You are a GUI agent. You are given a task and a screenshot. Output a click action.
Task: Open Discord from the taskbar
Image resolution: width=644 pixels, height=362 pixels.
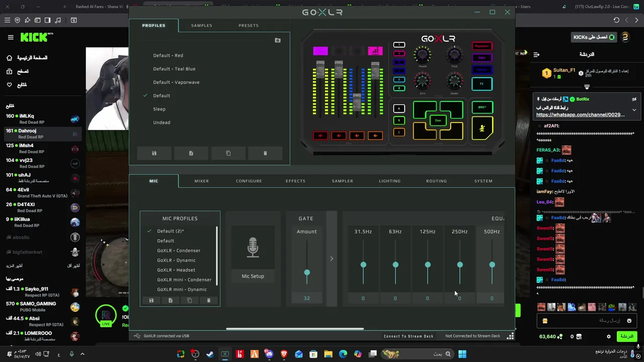(269, 354)
